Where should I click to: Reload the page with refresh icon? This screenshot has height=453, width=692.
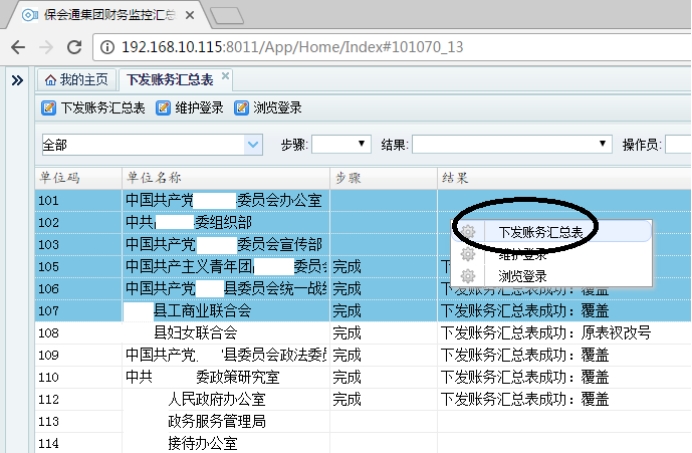pos(74,47)
